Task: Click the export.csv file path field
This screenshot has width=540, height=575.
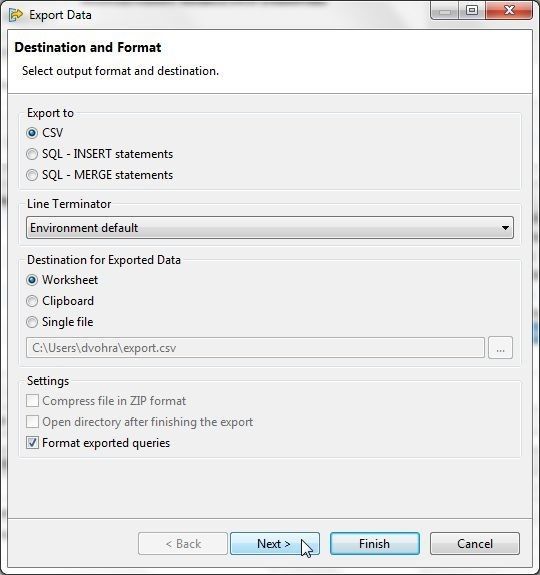Action: (x=255, y=348)
